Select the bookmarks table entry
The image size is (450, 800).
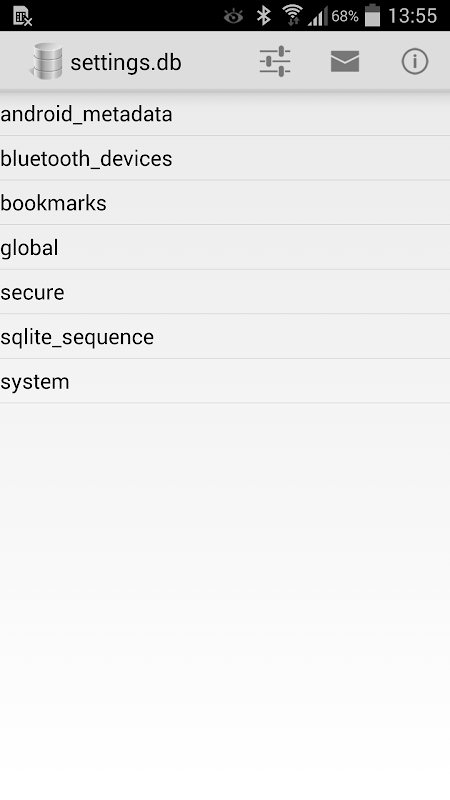pos(225,203)
